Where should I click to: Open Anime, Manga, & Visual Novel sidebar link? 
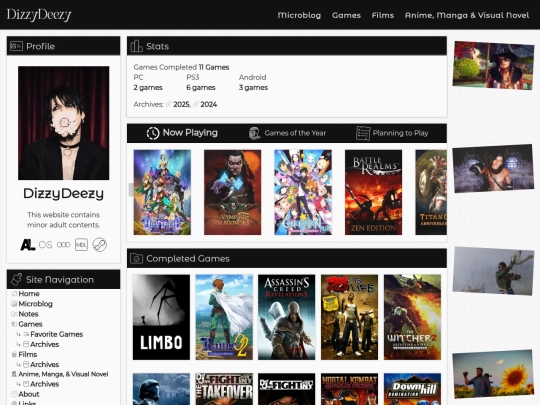click(x=63, y=374)
